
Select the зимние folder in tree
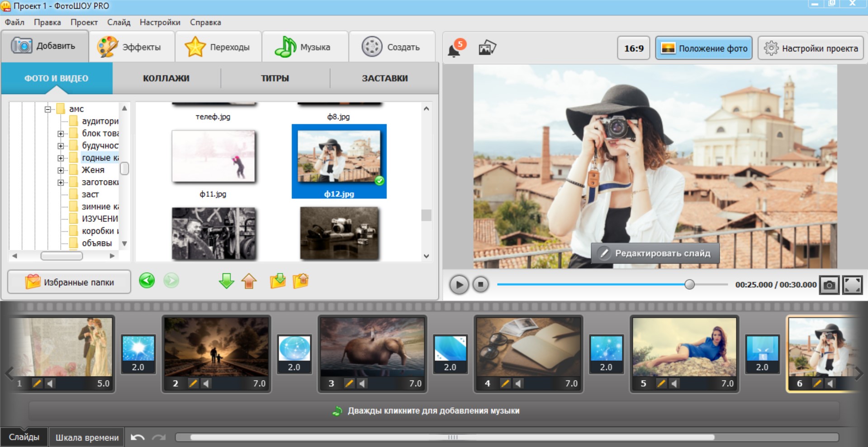coord(94,207)
